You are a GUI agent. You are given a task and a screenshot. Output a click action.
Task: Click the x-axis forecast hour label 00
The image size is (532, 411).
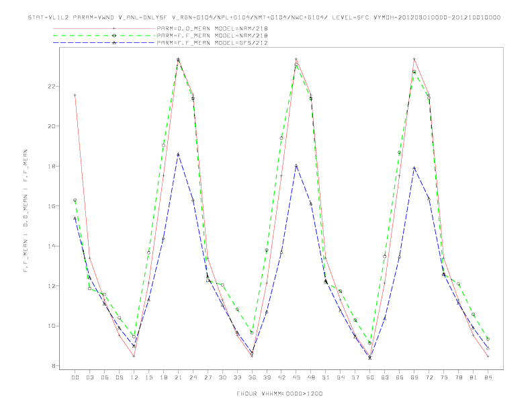click(75, 377)
